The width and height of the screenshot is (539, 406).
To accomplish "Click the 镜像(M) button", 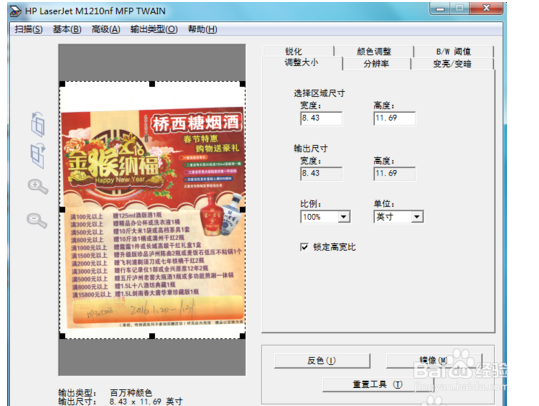I will pyautogui.click(x=434, y=361).
